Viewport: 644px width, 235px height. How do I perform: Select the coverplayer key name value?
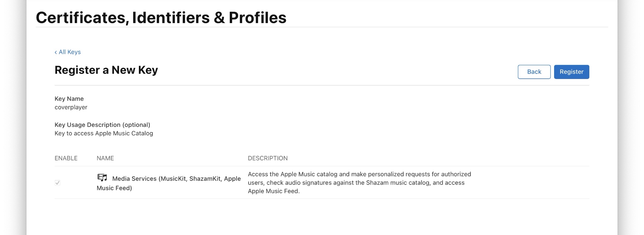pos(71,107)
